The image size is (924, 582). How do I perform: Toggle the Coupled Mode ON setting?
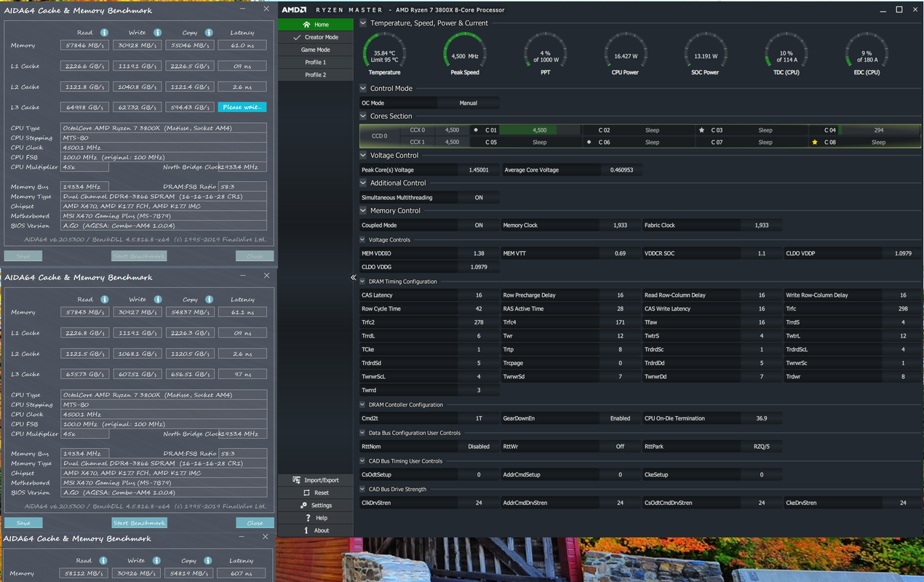click(479, 225)
